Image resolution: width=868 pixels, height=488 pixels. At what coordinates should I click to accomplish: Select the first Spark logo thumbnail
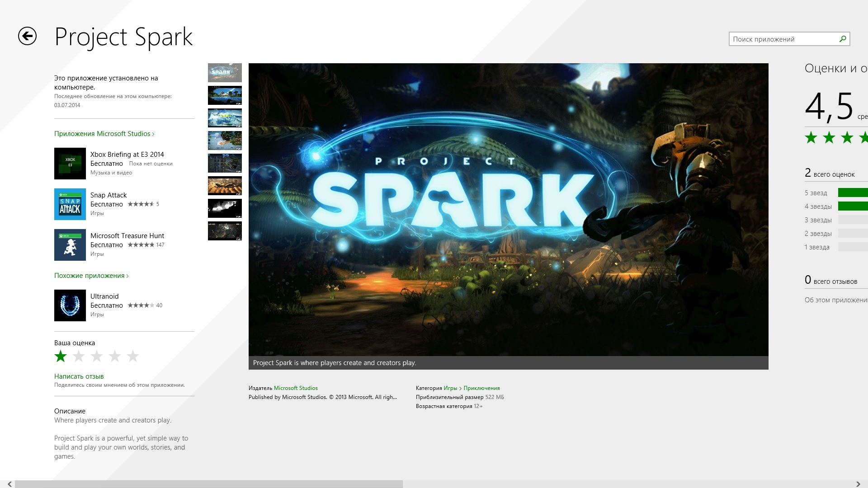coord(225,73)
